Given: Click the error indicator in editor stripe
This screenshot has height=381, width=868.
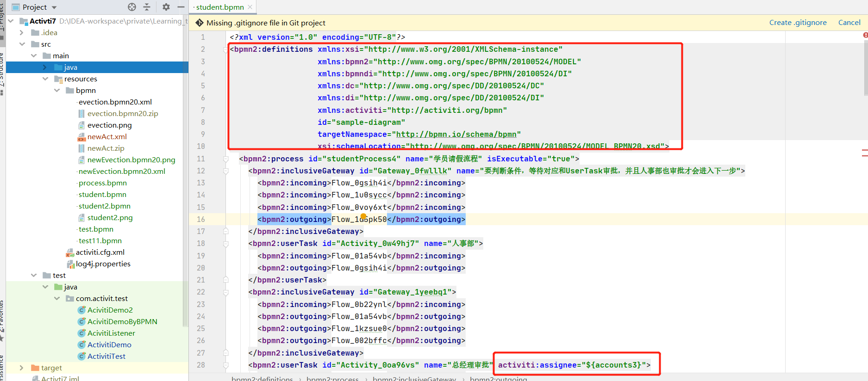Looking at the screenshot, I should click(865, 35).
